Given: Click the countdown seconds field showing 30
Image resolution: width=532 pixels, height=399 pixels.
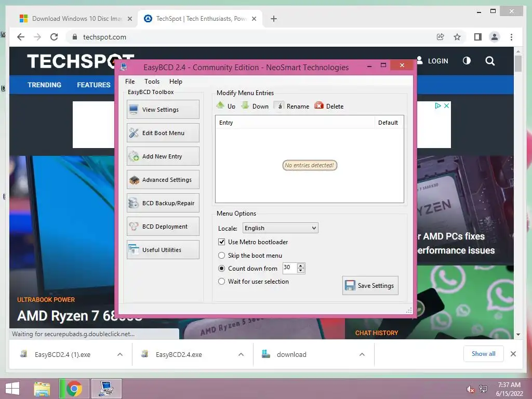Looking at the screenshot, I should pyautogui.click(x=290, y=268).
